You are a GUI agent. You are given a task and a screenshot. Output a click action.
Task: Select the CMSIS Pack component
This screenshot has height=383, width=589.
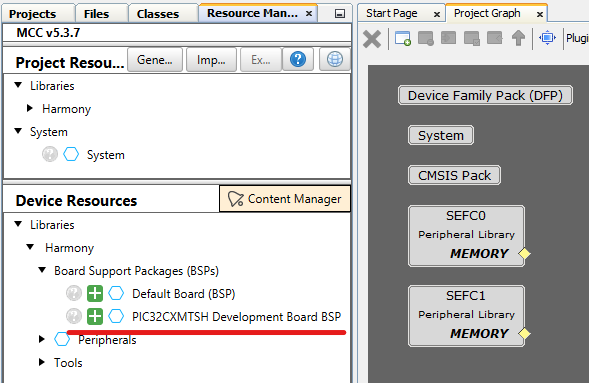click(x=455, y=175)
